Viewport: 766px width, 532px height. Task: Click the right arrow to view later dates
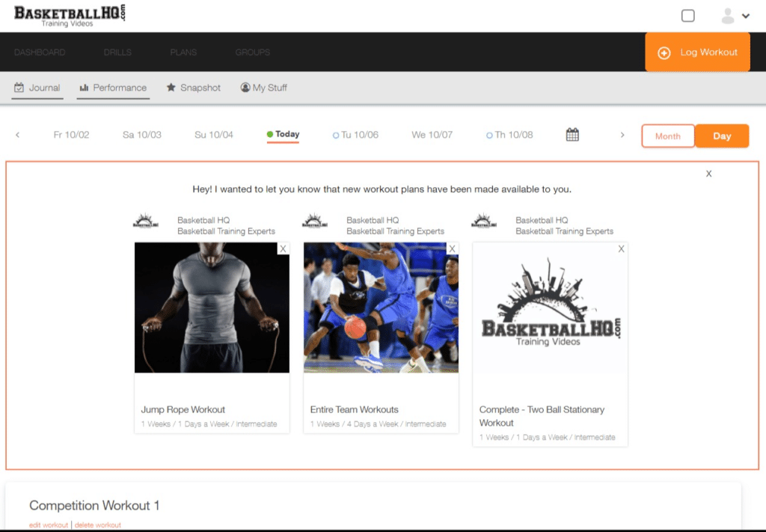[x=622, y=135]
